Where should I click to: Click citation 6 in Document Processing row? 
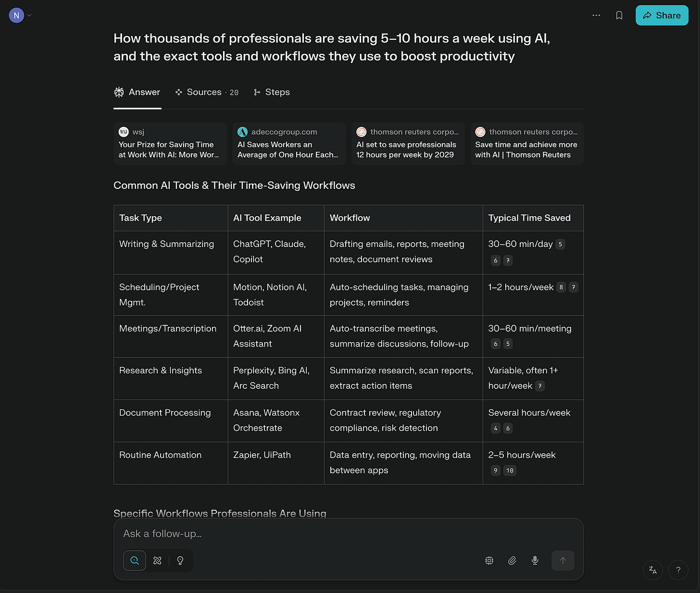point(508,428)
